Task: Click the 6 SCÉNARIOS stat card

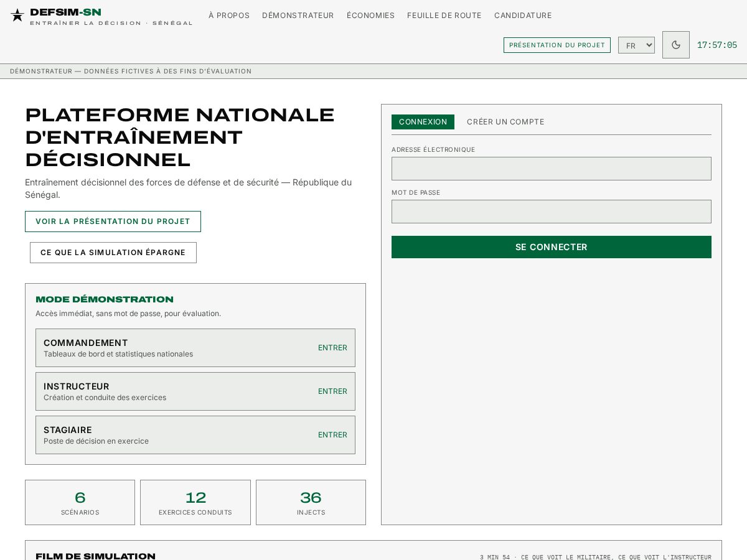Action: coord(80,502)
